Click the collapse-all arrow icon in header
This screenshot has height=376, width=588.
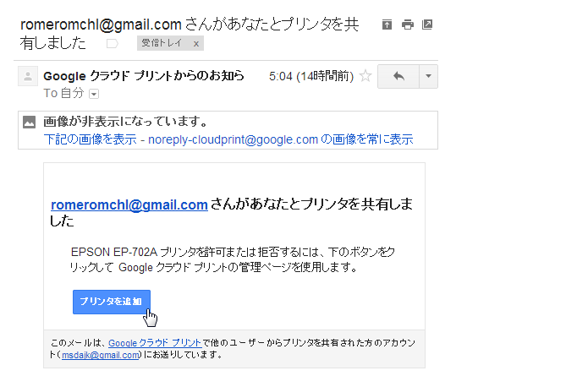(x=387, y=25)
